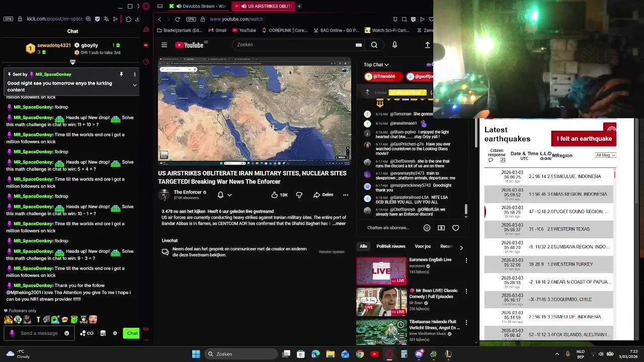The width and height of the screenshot is (644, 362).
Task: Select the Simeulue, Indonesia 06:06 earthquake row
Action: (549, 176)
